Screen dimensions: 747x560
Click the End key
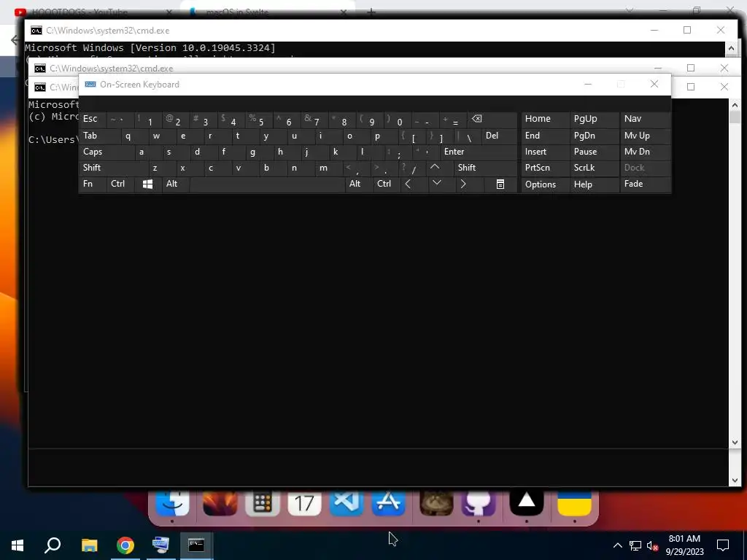point(545,136)
